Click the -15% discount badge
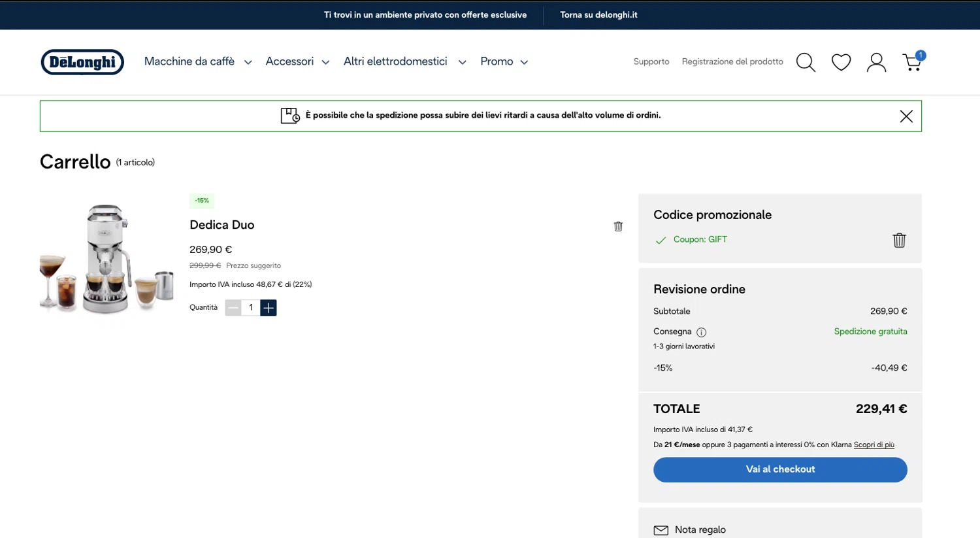Viewport: 980px width, 538px height. [202, 201]
